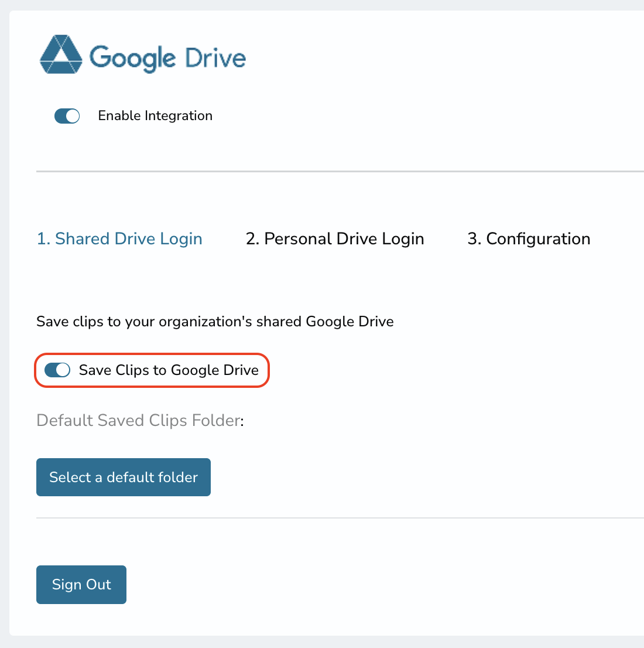Image resolution: width=644 pixels, height=648 pixels.
Task: Click the white knob of the Save Clips switch
Action: coord(63,370)
